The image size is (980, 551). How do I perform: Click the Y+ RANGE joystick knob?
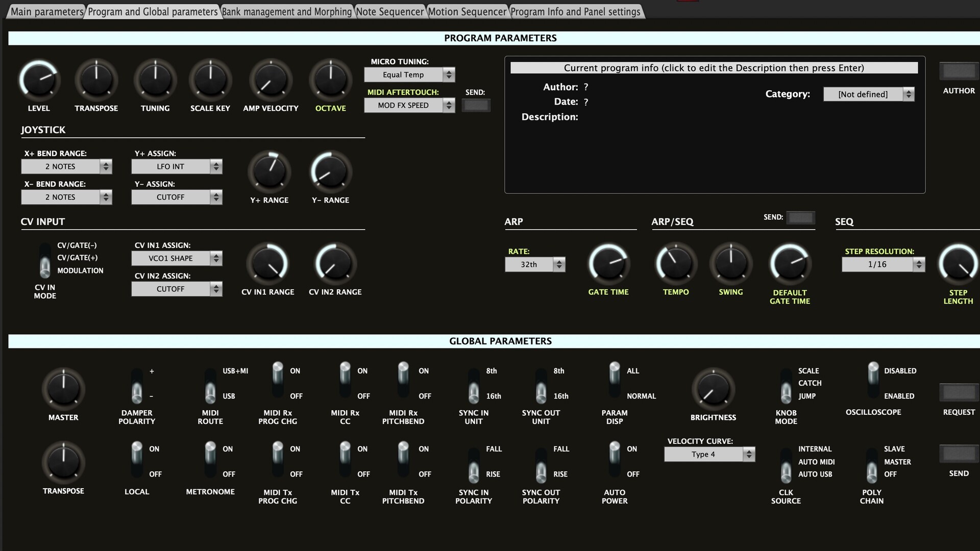coord(269,172)
